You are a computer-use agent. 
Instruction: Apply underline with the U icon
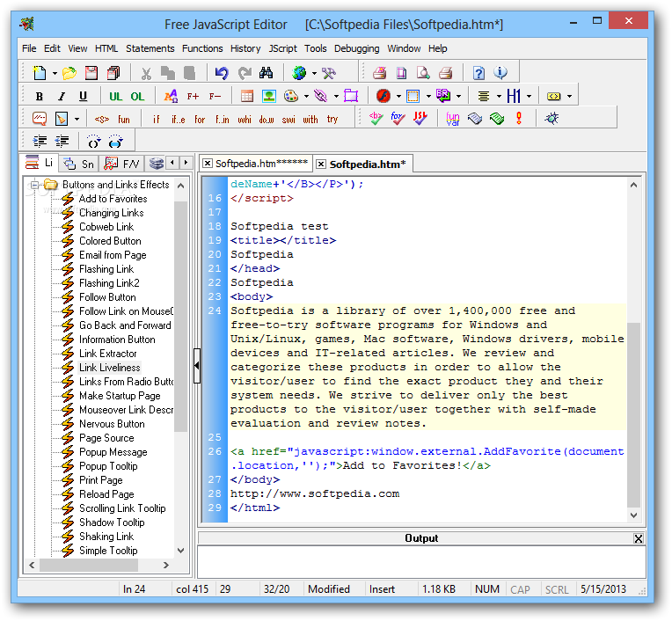(84, 97)
